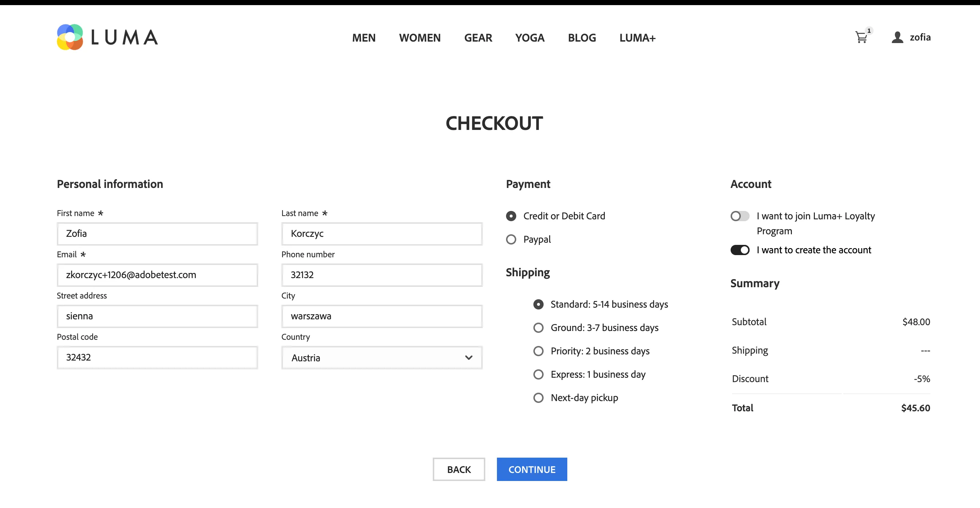
Task: Edit the Street address field
Action: tap(157, 316)
